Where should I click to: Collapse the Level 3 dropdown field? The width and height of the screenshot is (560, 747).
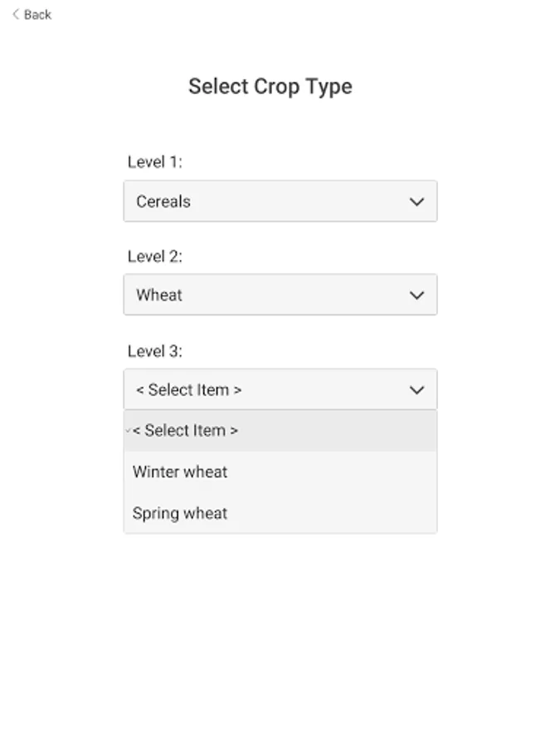(x=280, y=389)
